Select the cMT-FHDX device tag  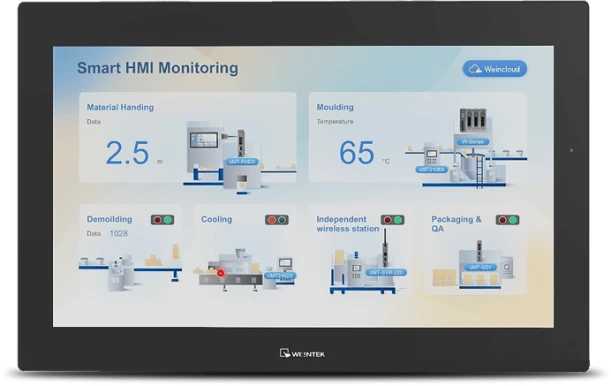pyautogui.click(x=242, y=162)
